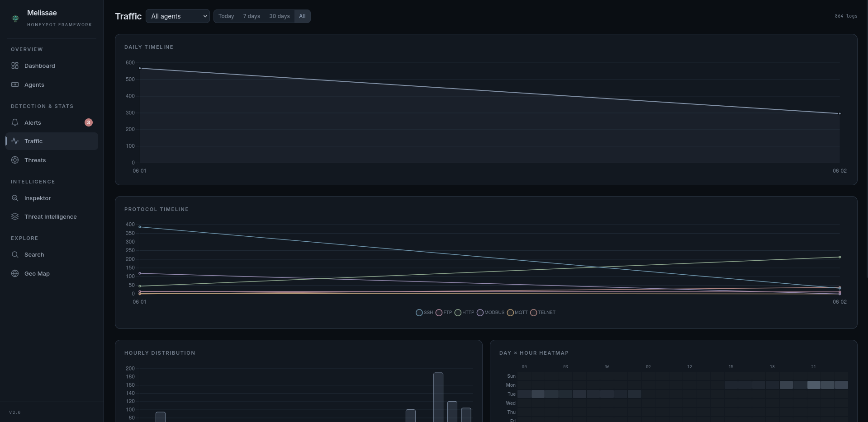
Task: Go to the Agents page
Action: (x=52, y=84)
